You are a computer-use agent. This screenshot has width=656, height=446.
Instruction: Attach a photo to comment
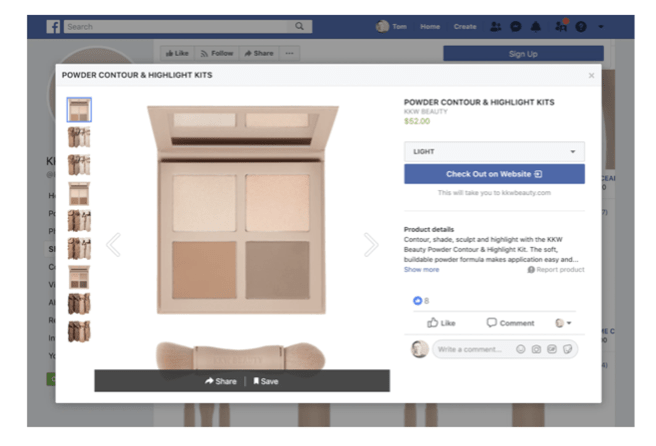(x=536, y=349)
